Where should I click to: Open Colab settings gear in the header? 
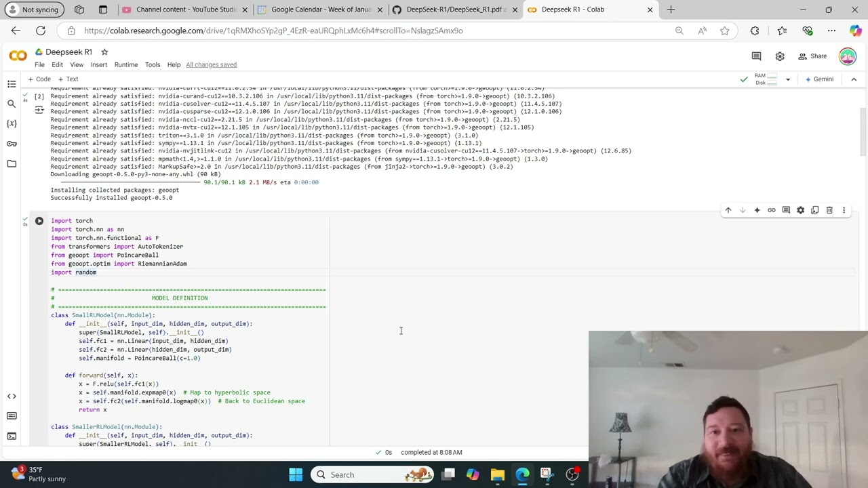[780, 56]
